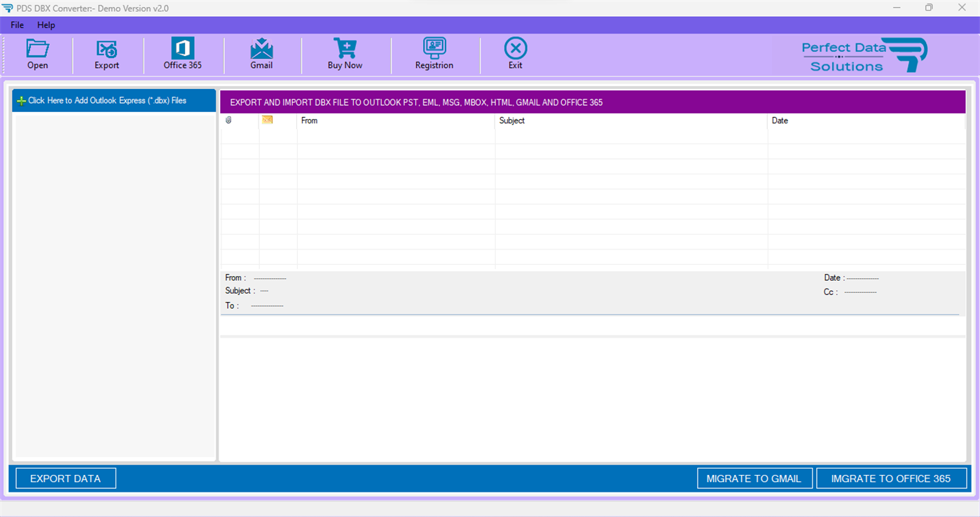Select the Subject column header
The height and width of the screenshot is (517, 980).
[x=512, y=120]
